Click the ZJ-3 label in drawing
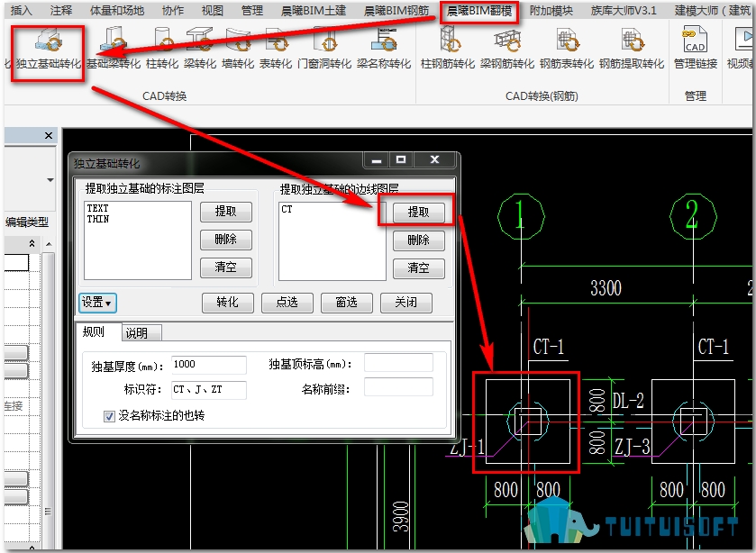This screenshot has width=756, height=553. tap(633, 447)
